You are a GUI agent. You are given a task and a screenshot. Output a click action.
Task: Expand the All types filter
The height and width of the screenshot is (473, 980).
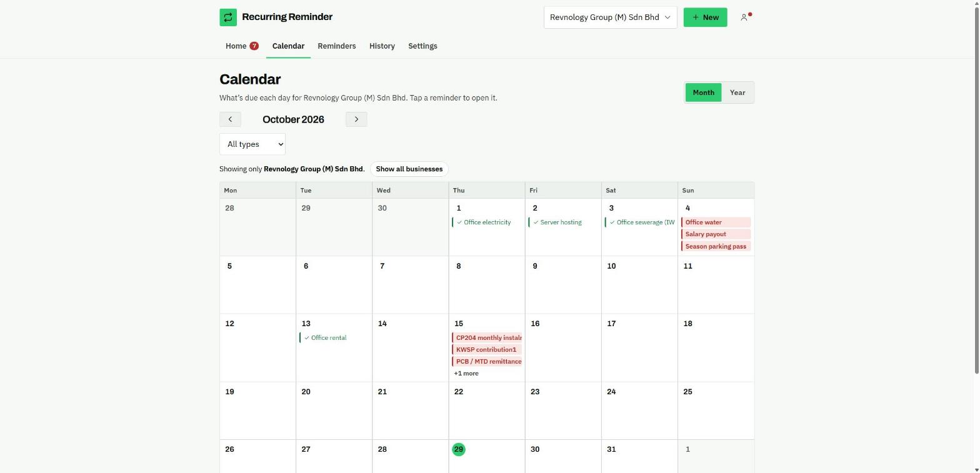(252, 144)
